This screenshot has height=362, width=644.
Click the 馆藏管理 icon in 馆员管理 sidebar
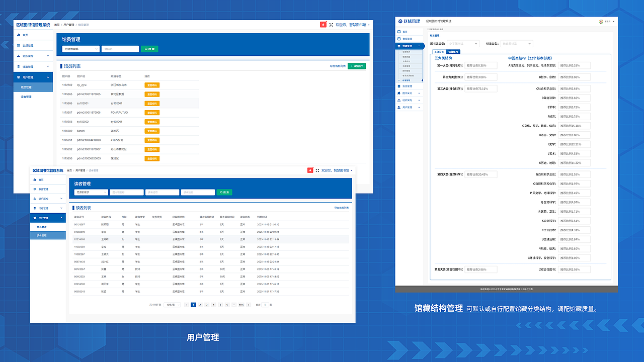coord(19,66)
